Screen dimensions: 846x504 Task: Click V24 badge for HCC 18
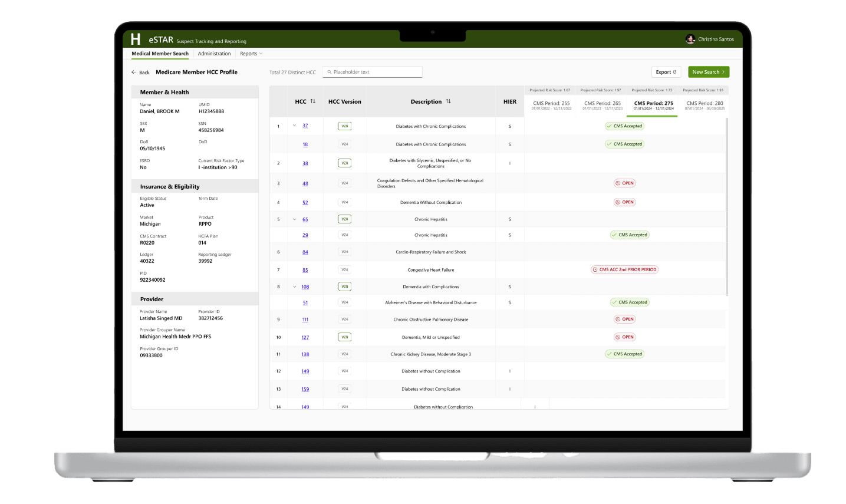[x=345, y=144]
